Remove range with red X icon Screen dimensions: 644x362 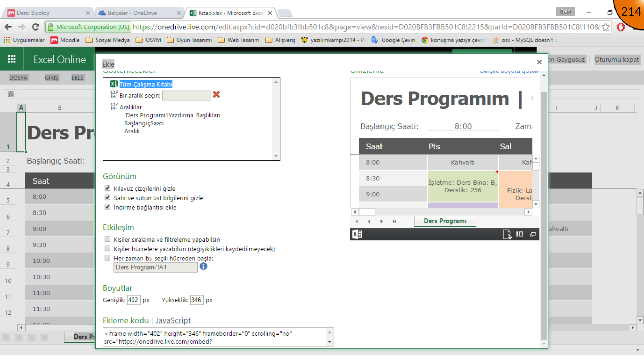point(216,95)
